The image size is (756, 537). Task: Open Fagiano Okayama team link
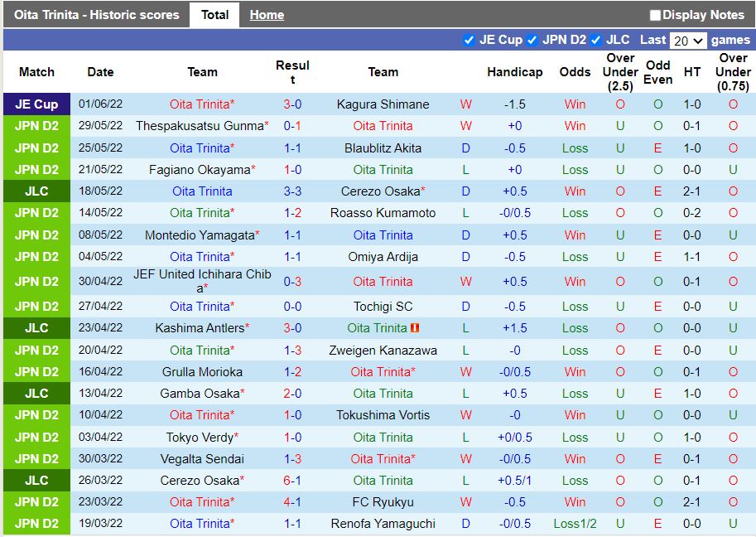[x=200, y=170]
